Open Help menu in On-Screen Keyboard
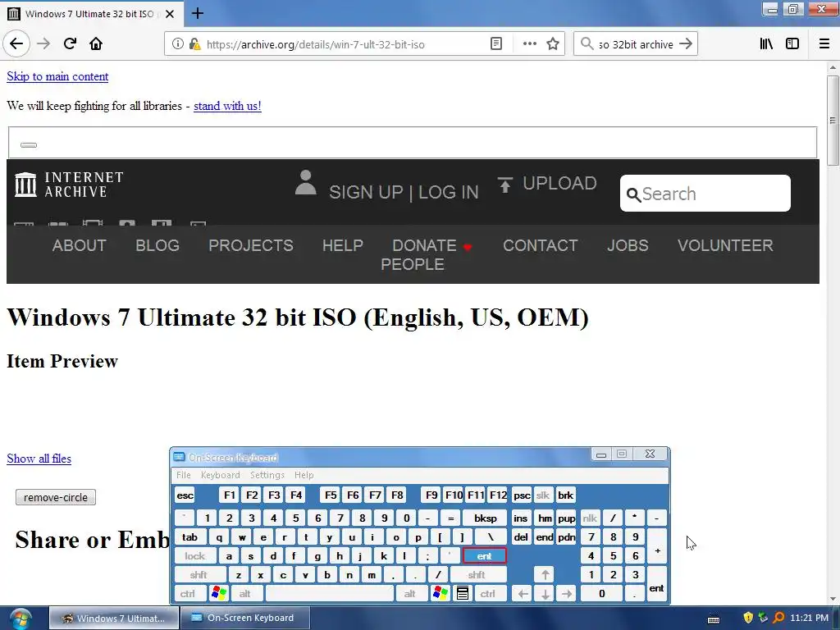 pos(304,475)
